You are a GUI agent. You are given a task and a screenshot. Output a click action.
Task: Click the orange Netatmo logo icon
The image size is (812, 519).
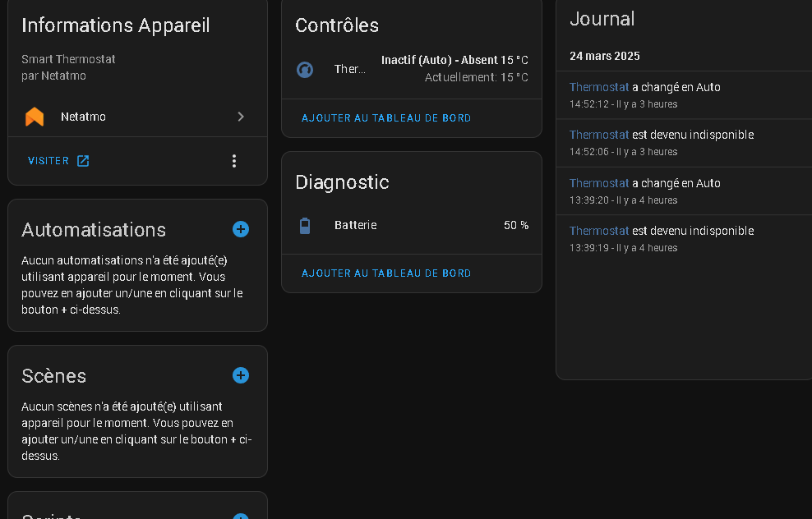[35, 117]
